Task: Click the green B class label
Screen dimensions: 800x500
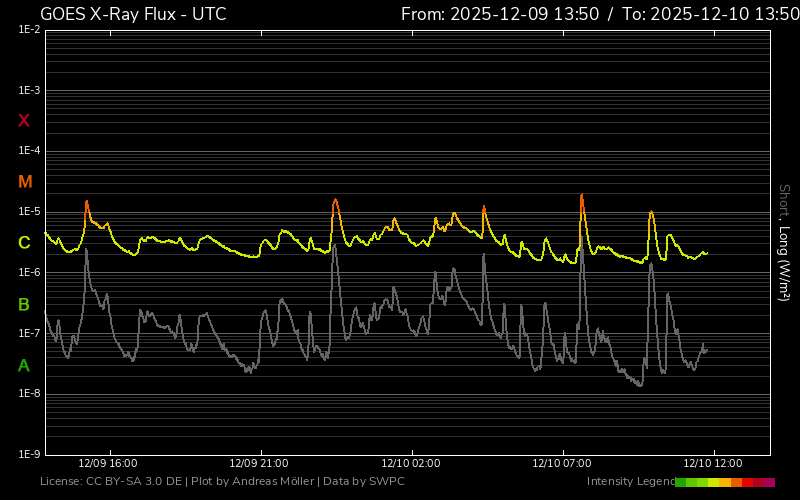Action: click(24, 304)
